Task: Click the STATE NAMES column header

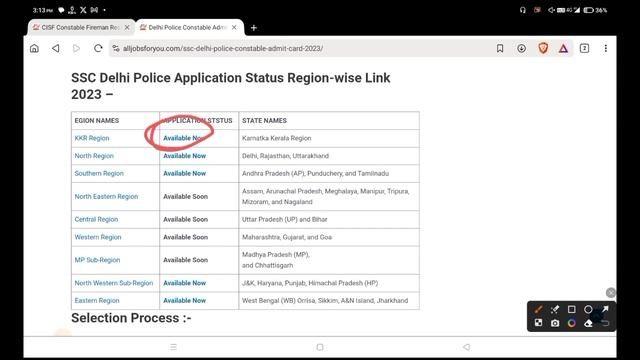Action: (264, 120)
